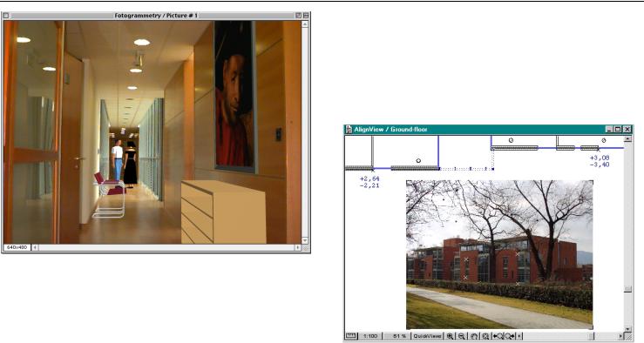Click the drawer cabinet in the corridor render

(223, 212)
